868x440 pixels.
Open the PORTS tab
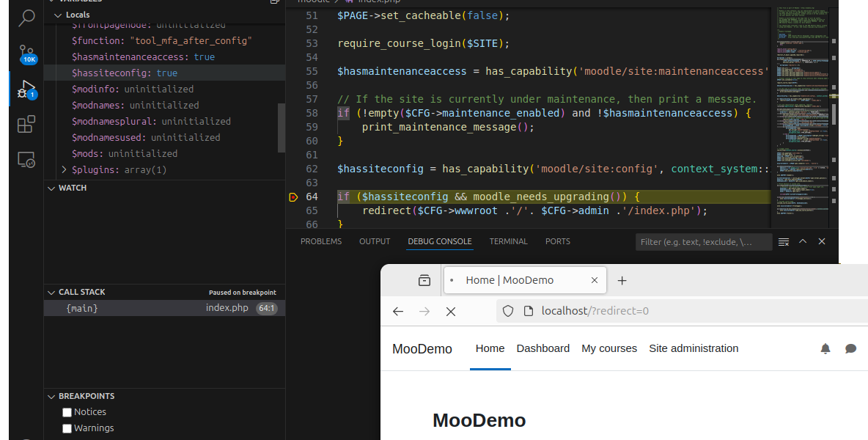(557, 241)
